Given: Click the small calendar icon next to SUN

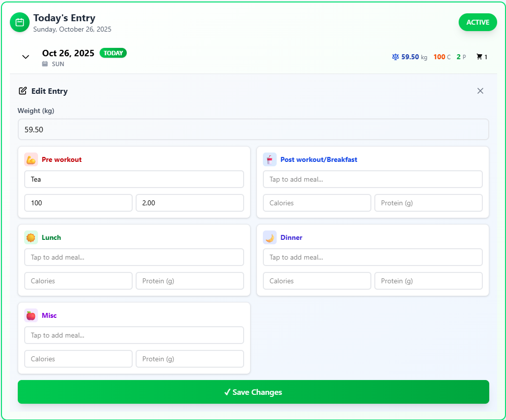Looking at the screenshot, I should pyautogui.click(x=45, y=64).
